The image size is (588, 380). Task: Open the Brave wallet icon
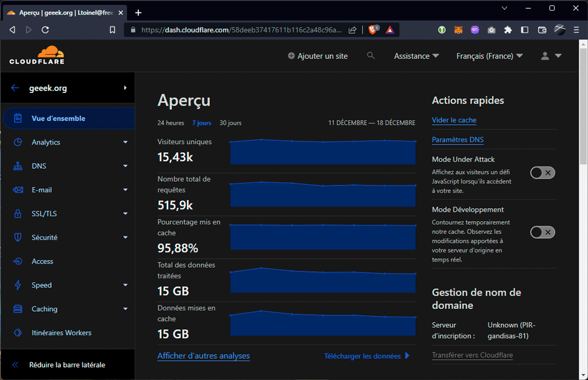[x=542, y=29]
